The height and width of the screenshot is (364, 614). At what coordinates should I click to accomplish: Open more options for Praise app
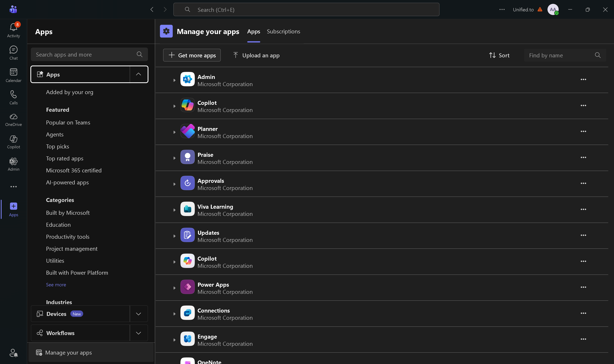point(583,158)
